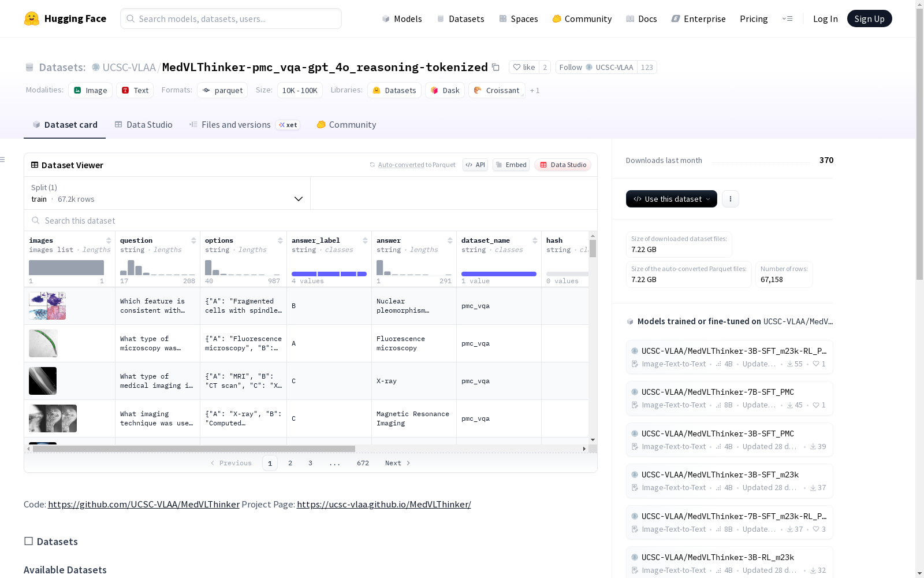Click the UCSC-VLAA organization avatar icon

(96, 67)
